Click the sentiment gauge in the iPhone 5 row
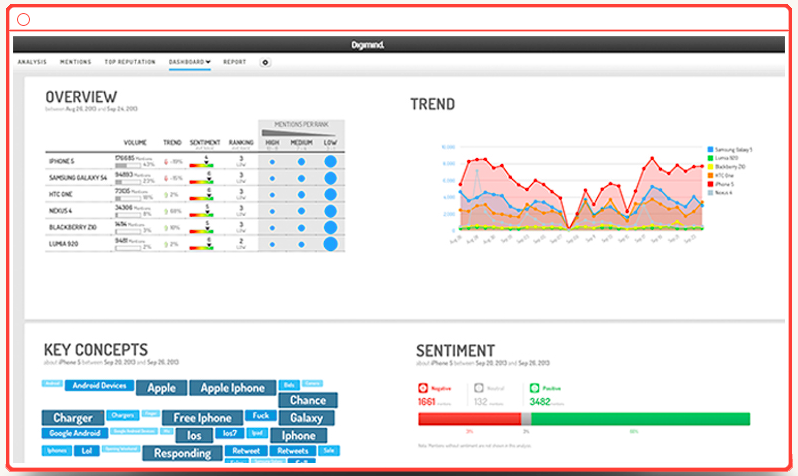The height and width of the screenshot is (476, 798). click(202, 162)
